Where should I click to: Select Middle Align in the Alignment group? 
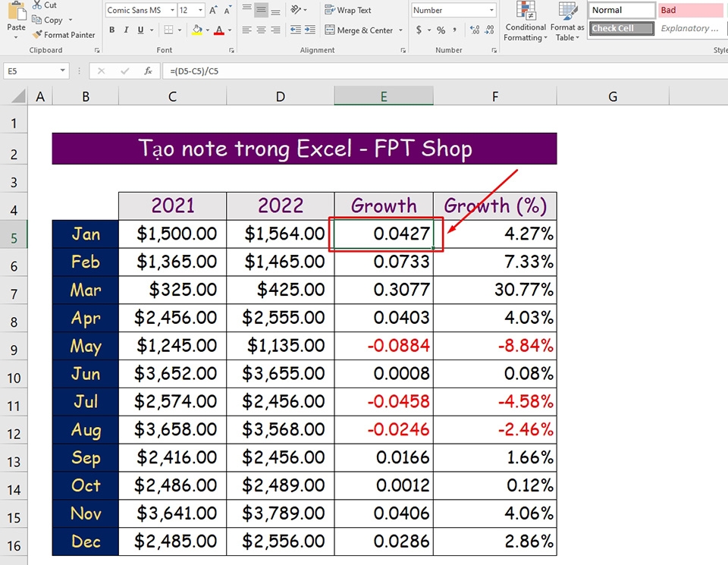point(262,9)
